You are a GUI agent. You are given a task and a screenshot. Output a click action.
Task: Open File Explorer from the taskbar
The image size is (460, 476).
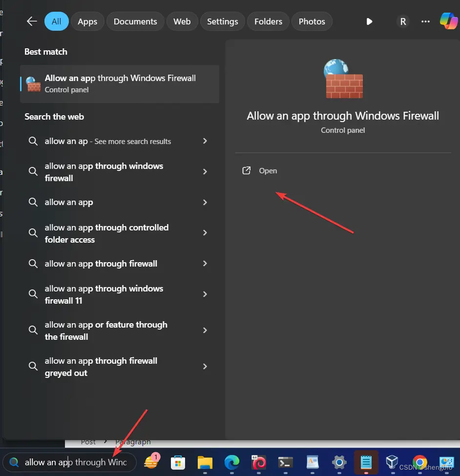(205, 463)
